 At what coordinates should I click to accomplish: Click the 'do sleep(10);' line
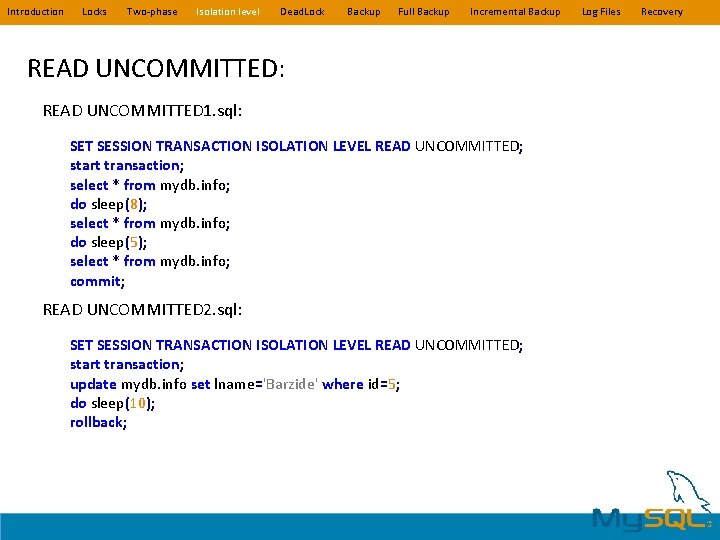pyautogui.click(x=112, y=403)
